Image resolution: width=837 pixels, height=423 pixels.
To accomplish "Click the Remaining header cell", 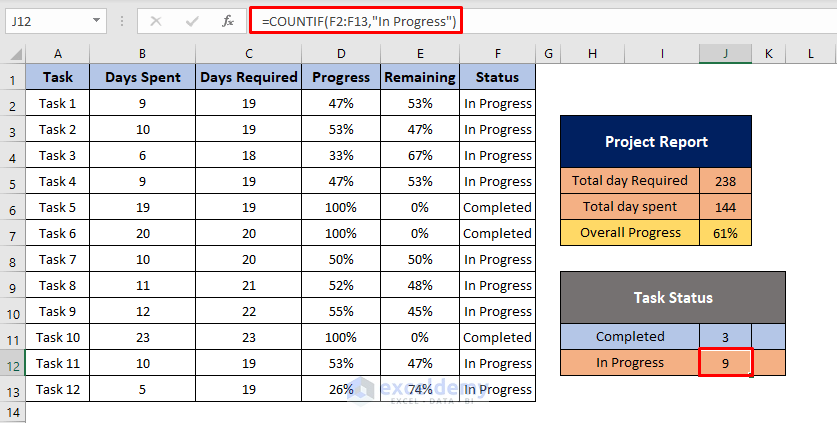I will [x=420, y=77].
